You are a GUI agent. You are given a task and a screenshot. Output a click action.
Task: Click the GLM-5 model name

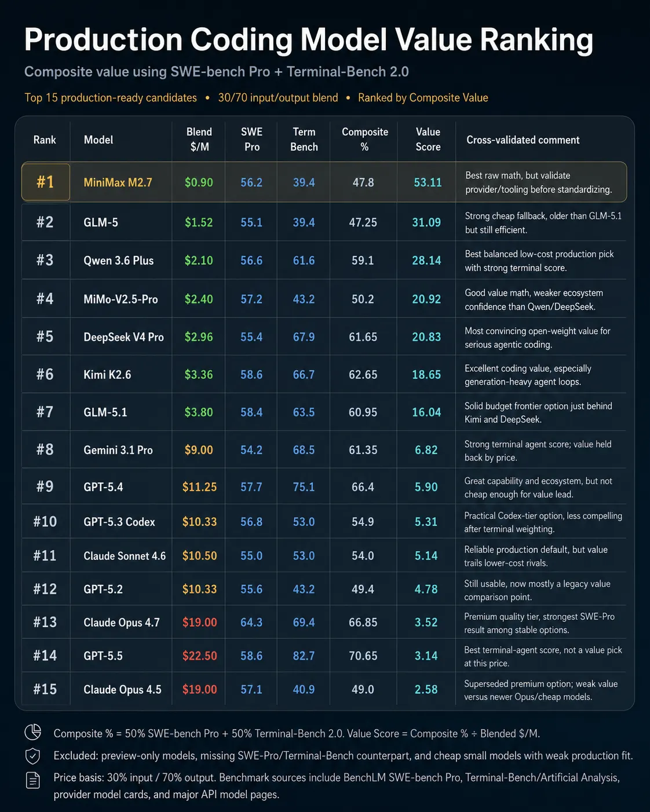(x=101, y=222)
